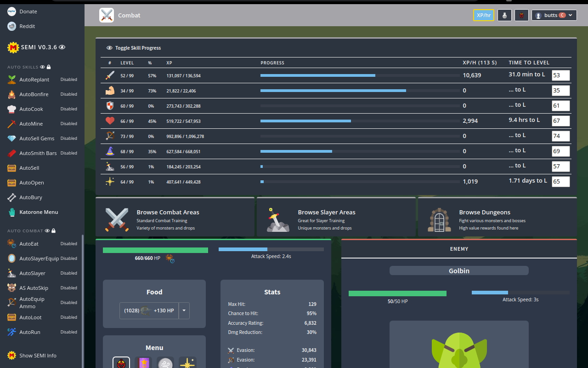This screenshot has height=368, width=588.
Task: Enable the AutoEat auto combat option
Action: tap(68, 243)
